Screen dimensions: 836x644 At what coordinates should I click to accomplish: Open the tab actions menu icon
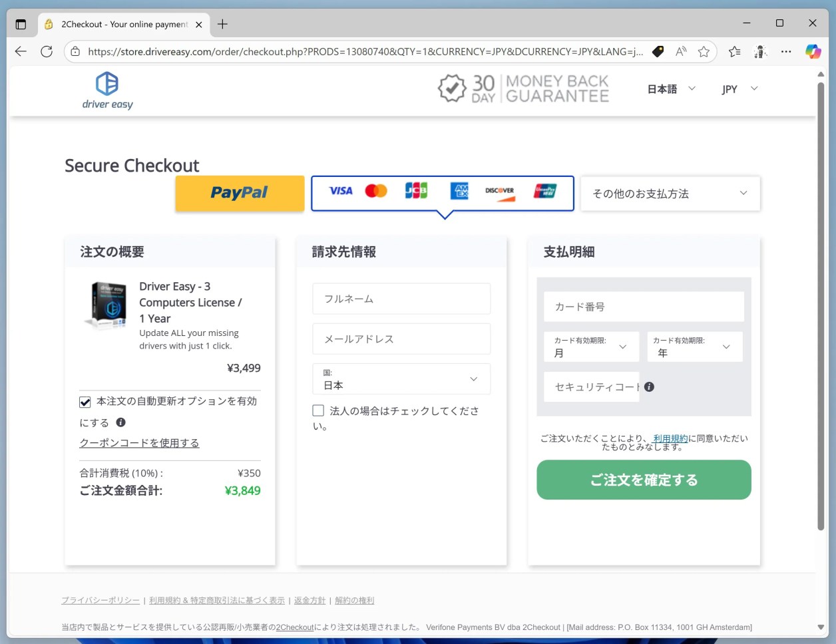(21, 24)
